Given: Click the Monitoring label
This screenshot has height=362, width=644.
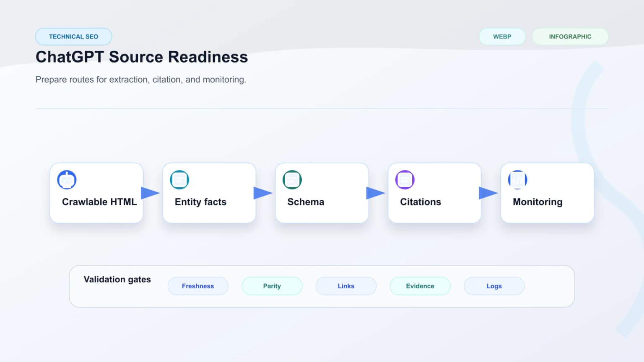Looking at the screenshot, I should [538, 202].
